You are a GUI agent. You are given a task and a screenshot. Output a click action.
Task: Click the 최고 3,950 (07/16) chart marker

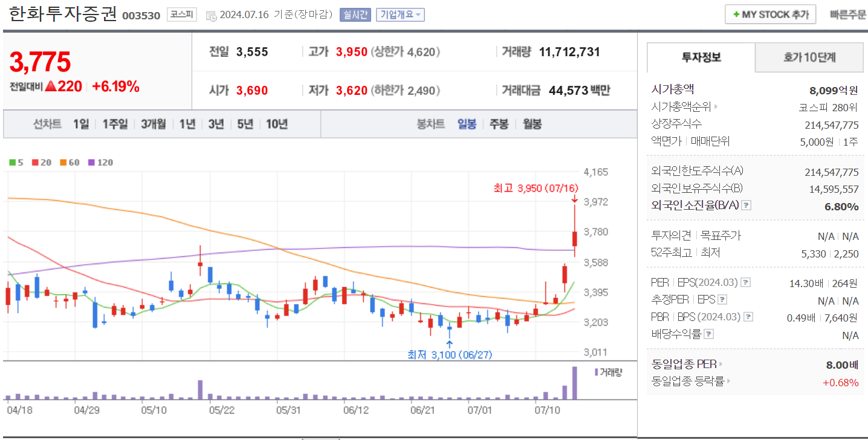(536, 189)
